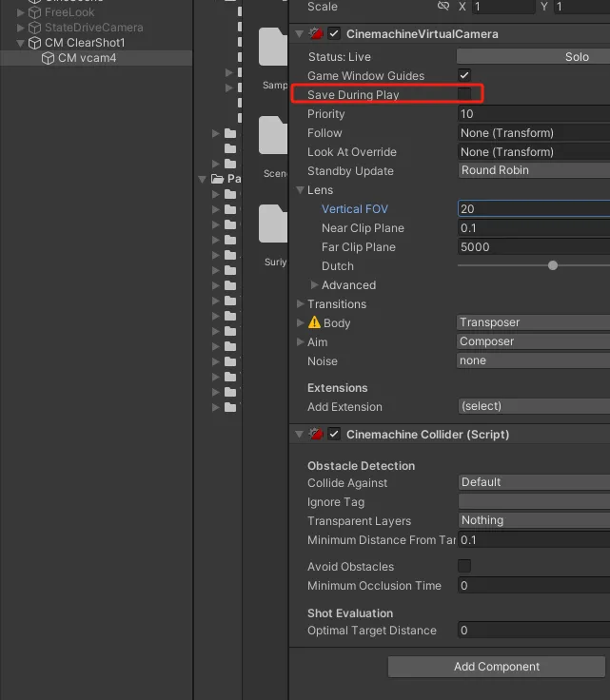The height and width of the screenshot is (700, 610).
Task: Expand the Body section arrow
Action: pos(300,322)
